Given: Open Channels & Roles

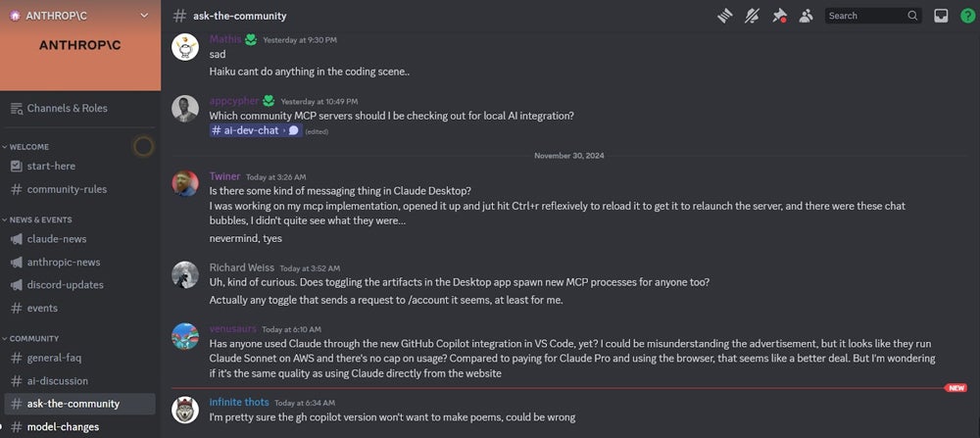Looking at the screenshot, I should pyautogui.click(x=67, y=108).
